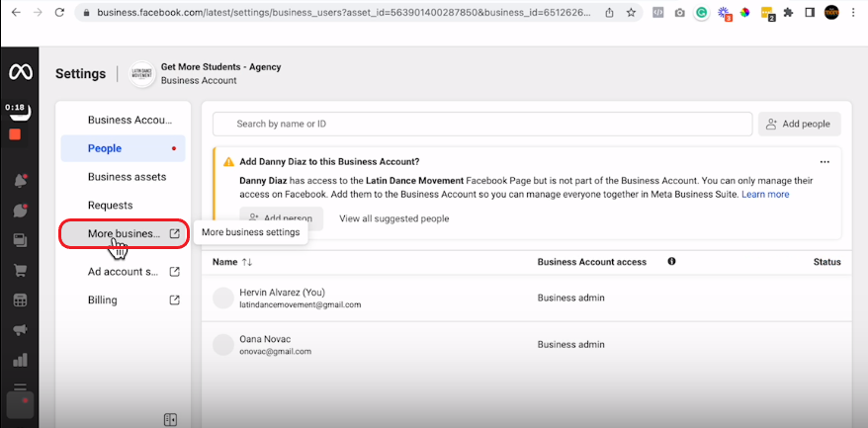
Task: Click Status column header
Action: (x=827, y=262)
